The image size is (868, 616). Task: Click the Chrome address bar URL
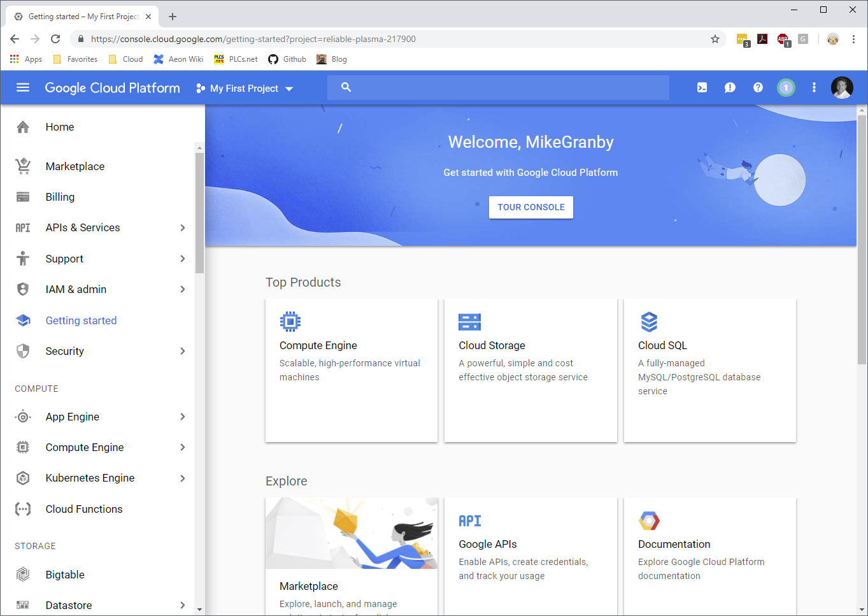pyautogui.click(x=253, y=39)
